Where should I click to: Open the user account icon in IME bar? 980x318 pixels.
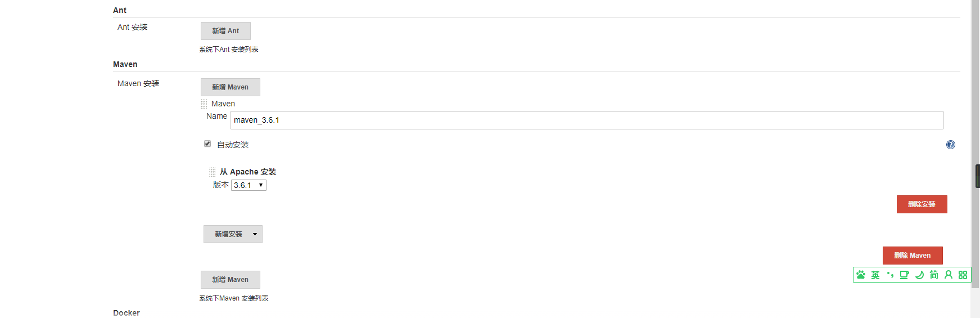(x=949, y=275)
